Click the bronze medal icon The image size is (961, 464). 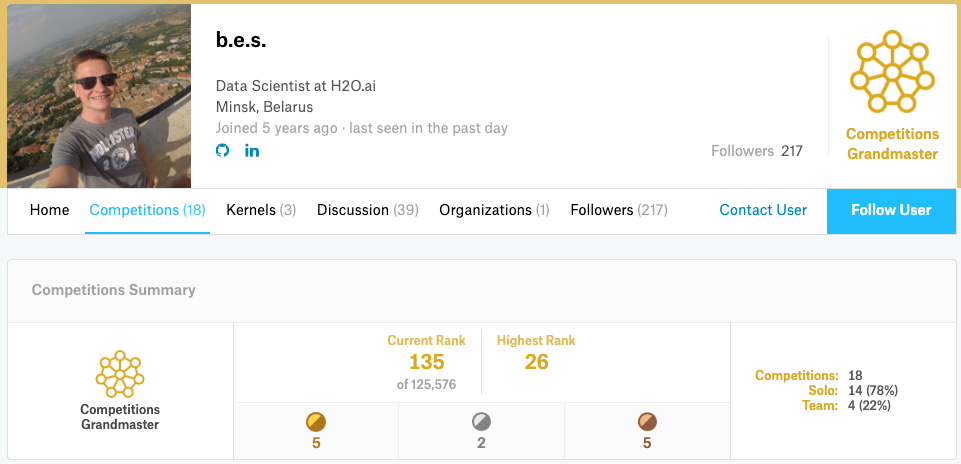click(647, 422)
